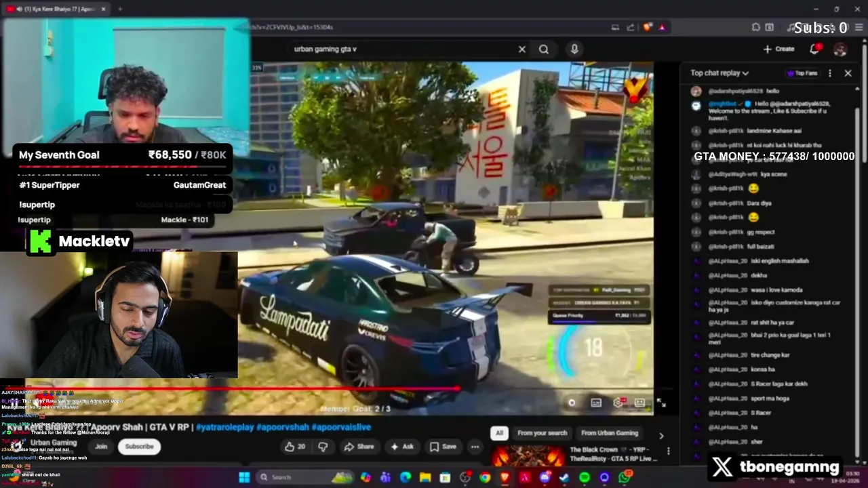868x488 pixels.
Task: Toggle autoplay switch in the video player
Action: (572, 403)
